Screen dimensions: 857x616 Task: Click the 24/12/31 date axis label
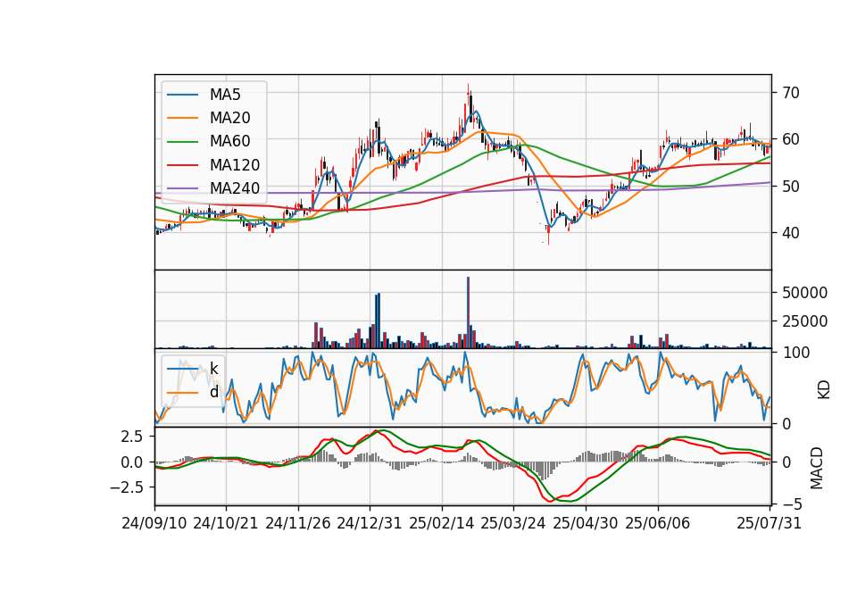click(370, 523)
